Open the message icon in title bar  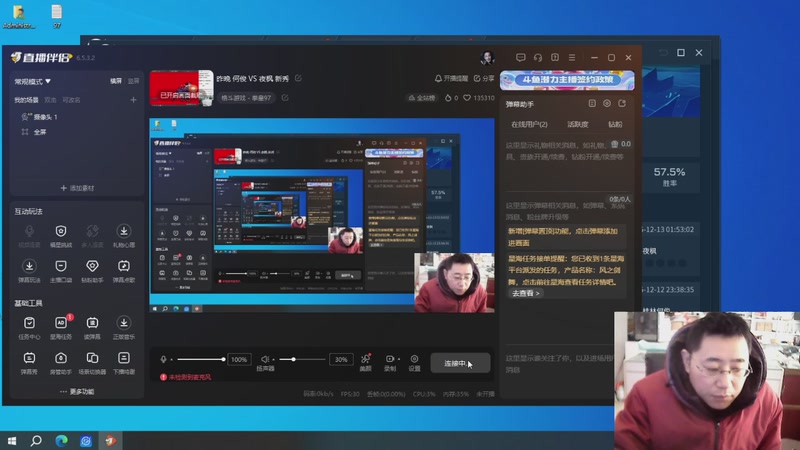click(x=520, y=58)
